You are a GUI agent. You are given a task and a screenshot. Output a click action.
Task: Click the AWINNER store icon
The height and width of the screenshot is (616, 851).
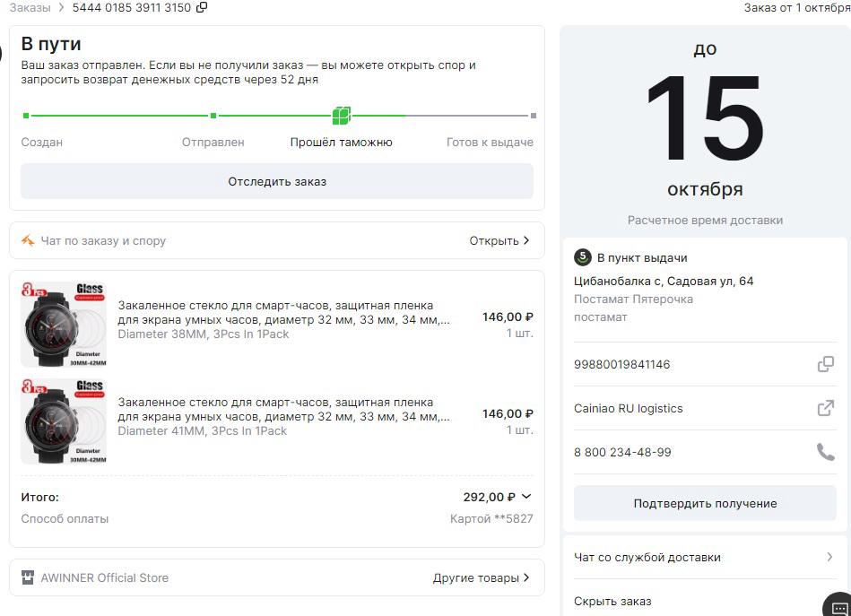pyautogui.click(x=28, y=577)
